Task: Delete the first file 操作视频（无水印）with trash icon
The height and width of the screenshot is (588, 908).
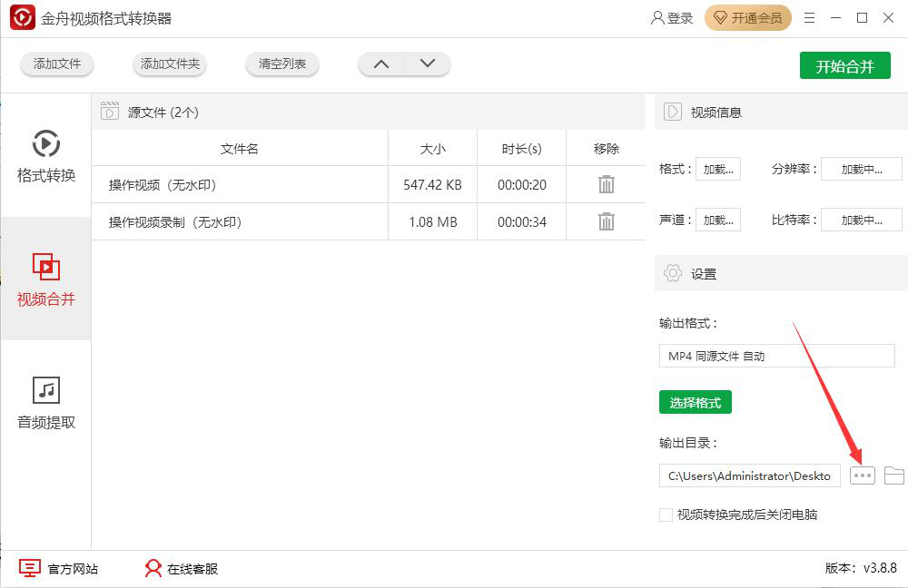Action: tap(607, 184)
